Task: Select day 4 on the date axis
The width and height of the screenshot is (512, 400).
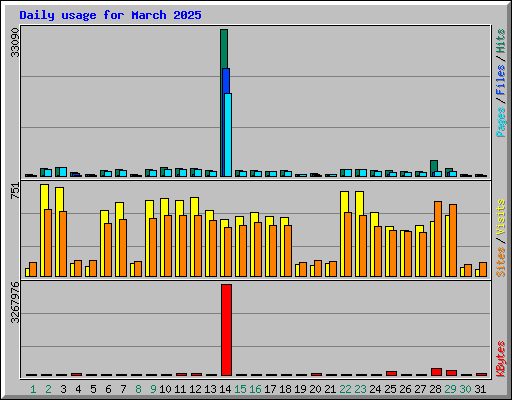Action: tap(78, 389)
